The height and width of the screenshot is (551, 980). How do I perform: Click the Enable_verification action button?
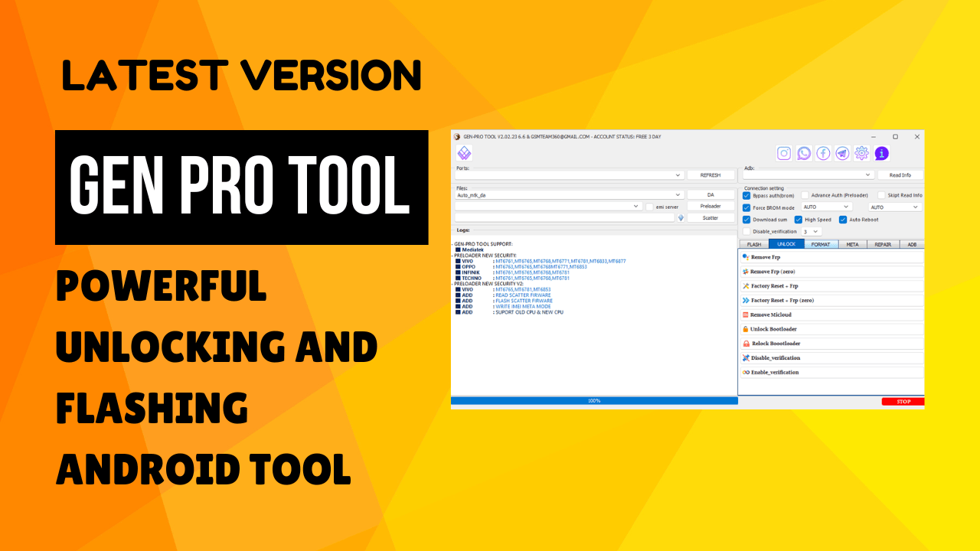[x=832, y=372]
